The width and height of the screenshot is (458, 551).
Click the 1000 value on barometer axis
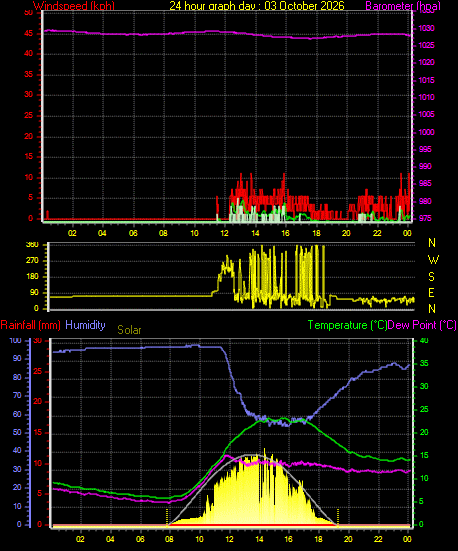click(426, 132)
